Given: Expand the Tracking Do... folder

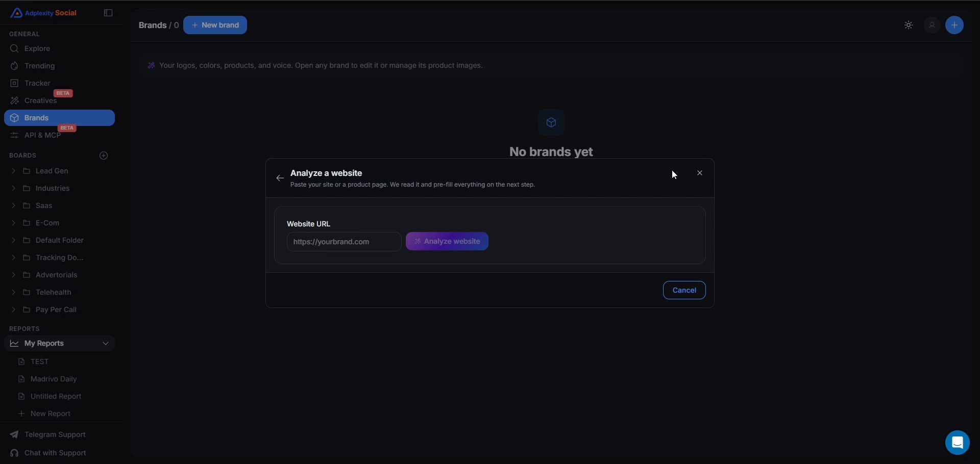Looking at the screenshot, I should click(13, 257).
